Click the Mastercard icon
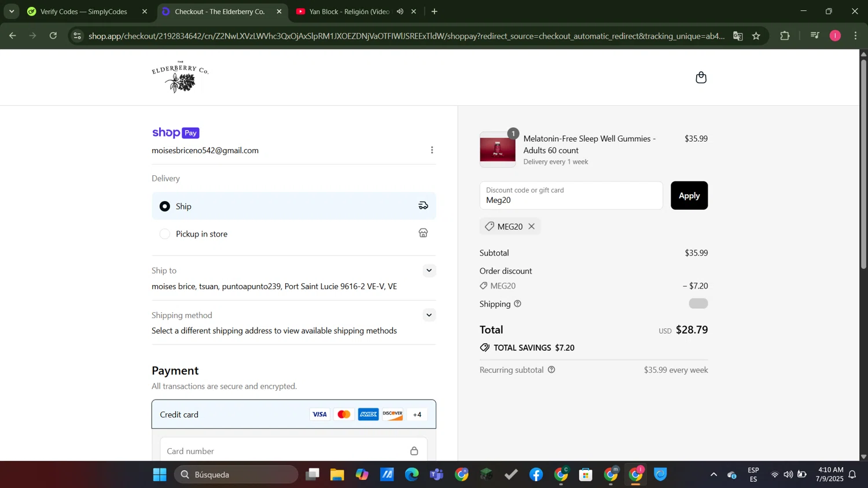The width and height of the screenshot is (868, 488). click(x=344, y=414)
